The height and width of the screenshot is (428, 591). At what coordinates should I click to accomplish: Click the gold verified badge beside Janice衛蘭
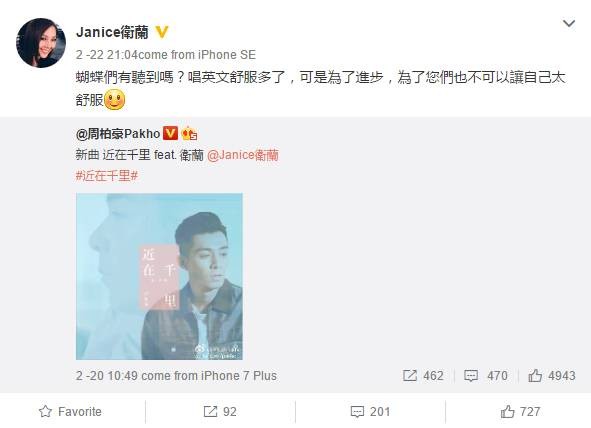click(x=162, y=32)
